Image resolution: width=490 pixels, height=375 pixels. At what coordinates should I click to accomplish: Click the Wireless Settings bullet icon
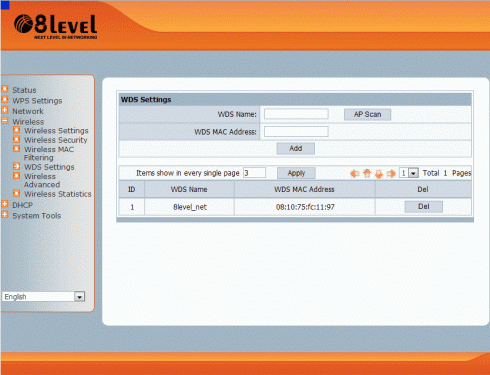(x=16, y=130)
